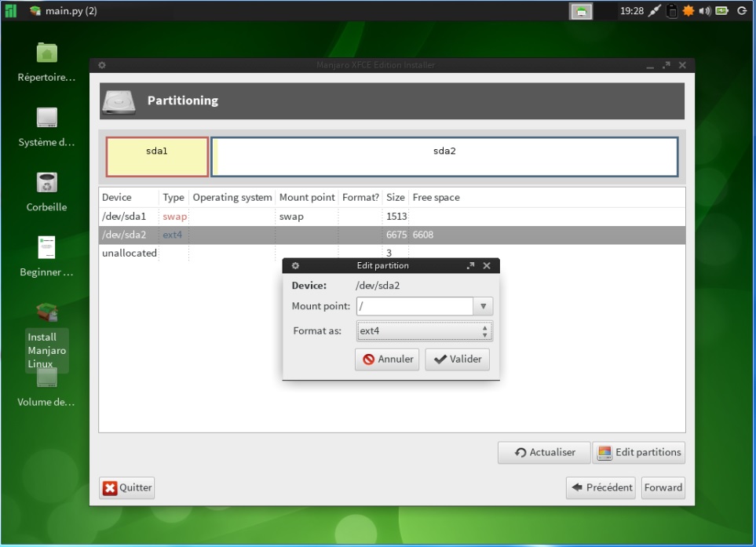Sort by the Operating system column header
This screenshot has width=756, height=547.
click(x=232, y=198)
